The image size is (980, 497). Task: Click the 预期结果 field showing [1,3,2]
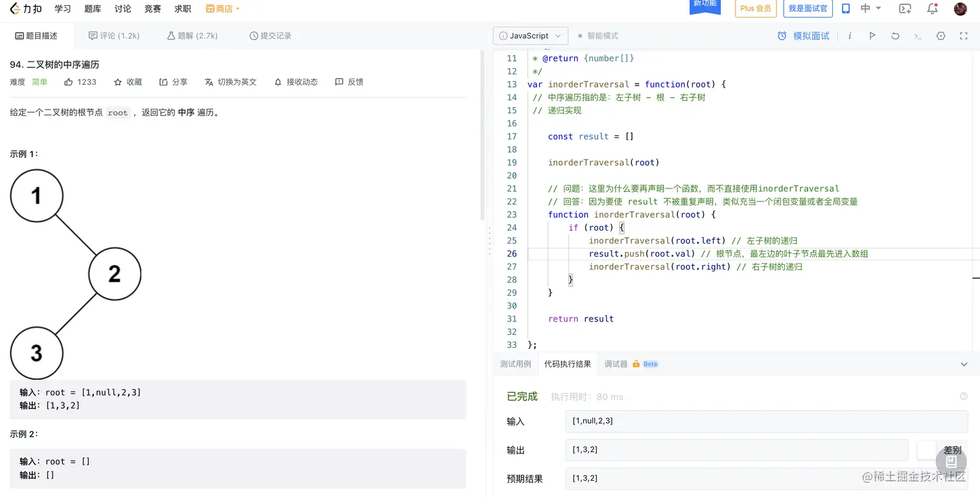pos(766,478)
